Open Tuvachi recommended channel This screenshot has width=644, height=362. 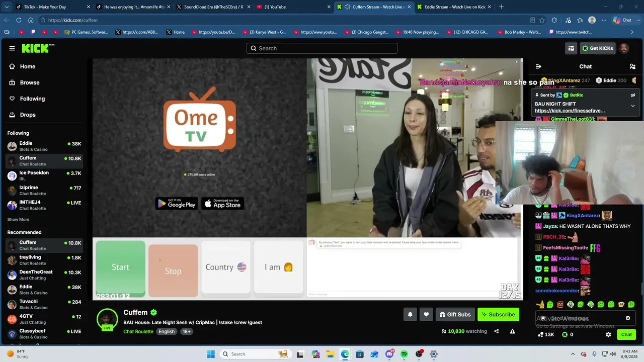(x=44, y=304)
